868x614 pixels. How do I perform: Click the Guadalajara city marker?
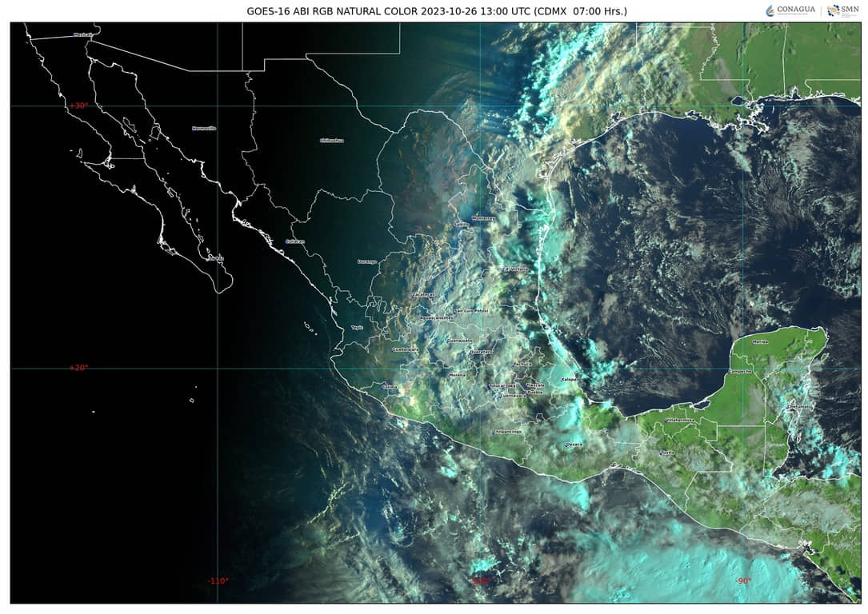click(x=405, y=350)
